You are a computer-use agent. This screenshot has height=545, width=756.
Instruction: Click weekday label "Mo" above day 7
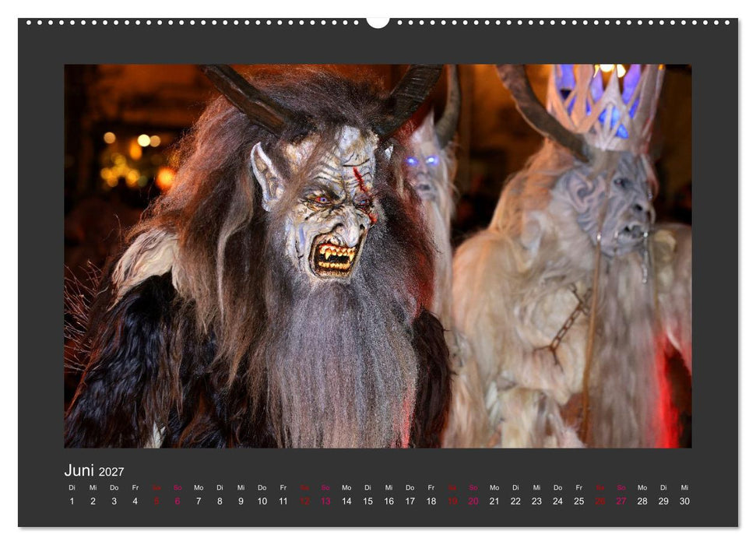199,487
